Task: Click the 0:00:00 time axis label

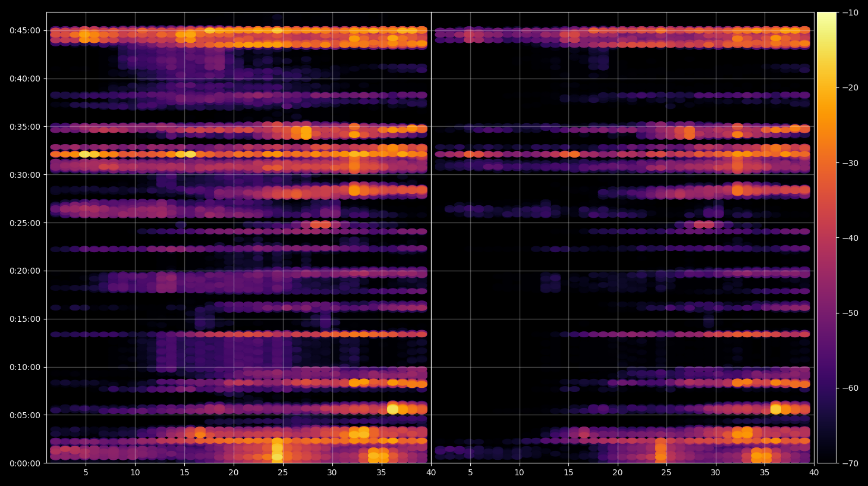Action: pyautogui.click(x=25, y=463)
